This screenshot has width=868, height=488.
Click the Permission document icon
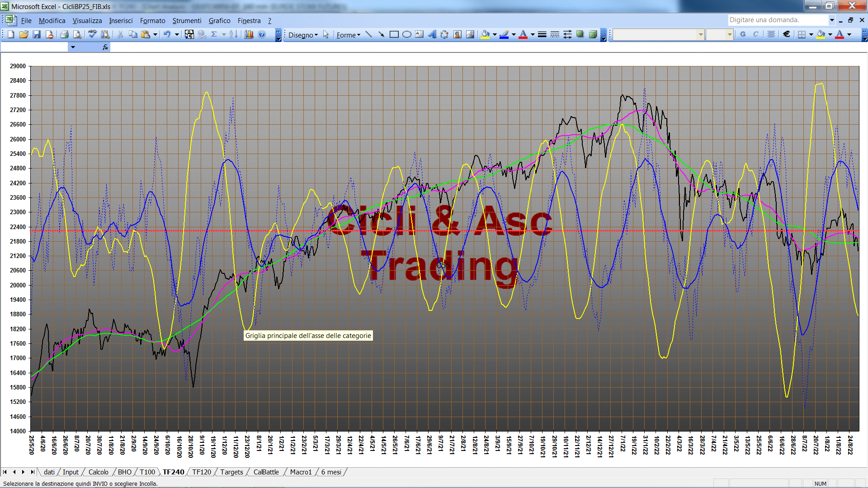49,34
